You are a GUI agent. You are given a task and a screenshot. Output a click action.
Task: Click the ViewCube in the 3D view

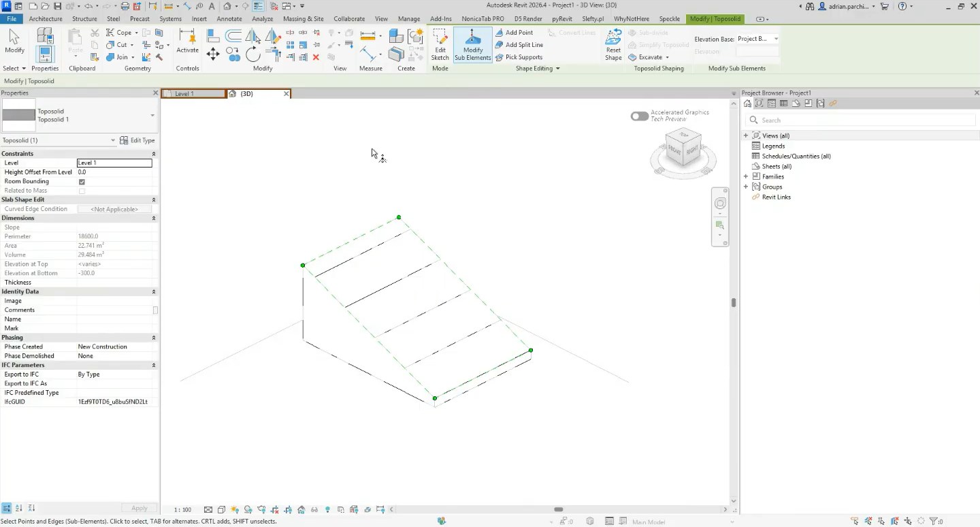pyautogui.click(x=683, y=148)
